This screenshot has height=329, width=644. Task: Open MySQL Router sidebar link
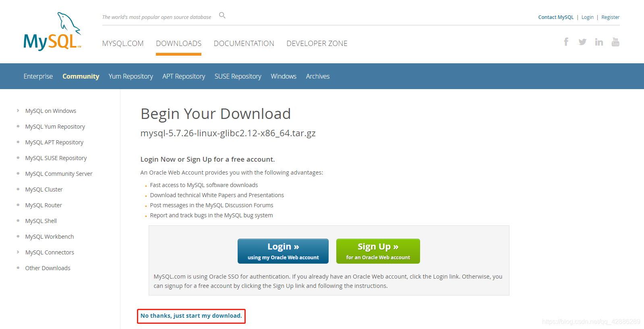43,205
